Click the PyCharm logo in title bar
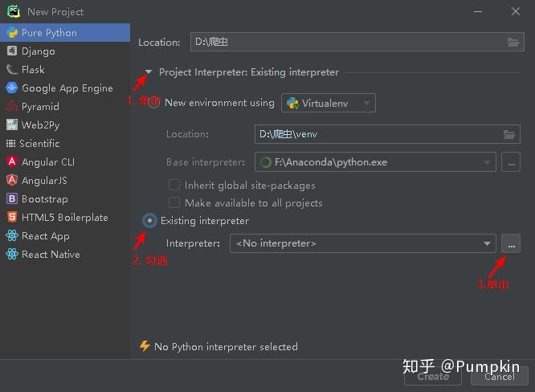The image size is (535, 392). click(x=14, y=11)
